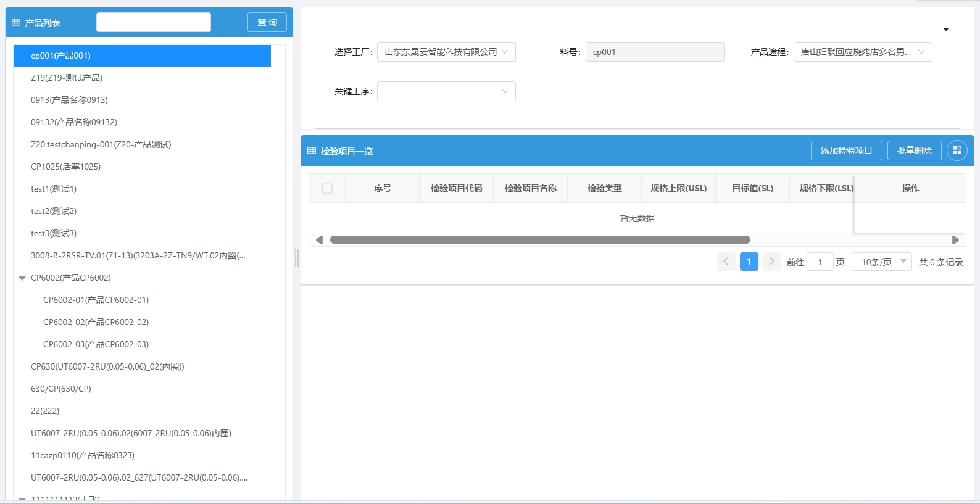Collapse the form with the top-right caret
Viewport: 980px width, 504px height.
tap(946, 30)
